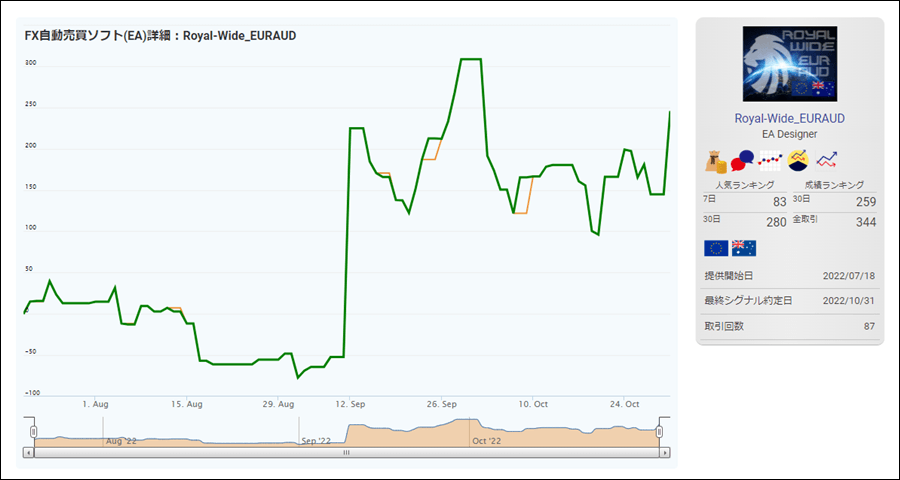Click the 人気ランキング heading

tap(744, 185)
